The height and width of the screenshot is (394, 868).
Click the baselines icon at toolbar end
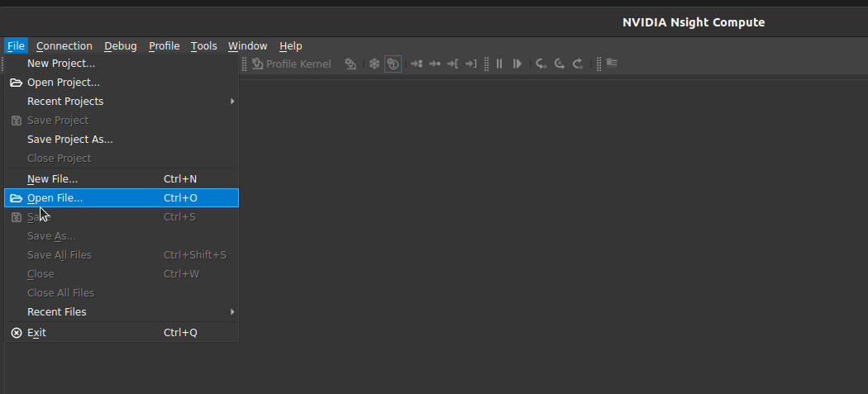tap(612, 63)
